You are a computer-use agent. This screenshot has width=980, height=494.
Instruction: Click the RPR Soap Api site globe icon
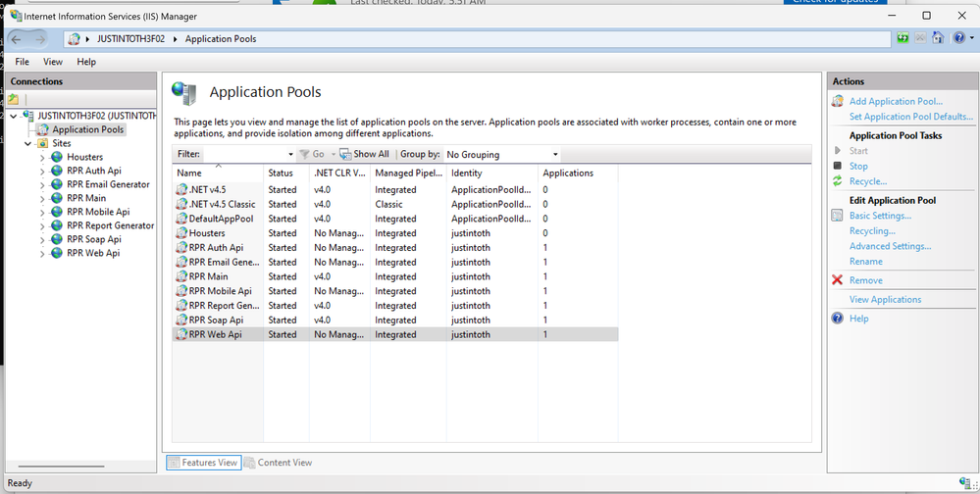click(x=57, y=239)
